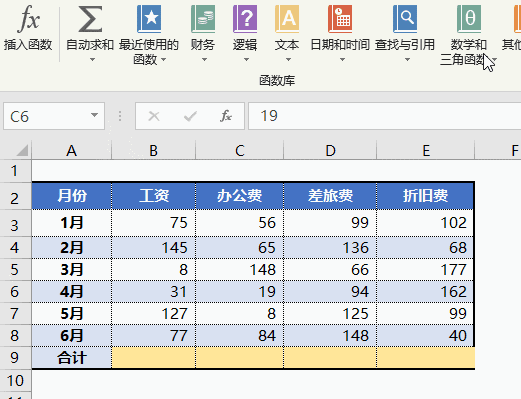Select cell with value 136

point(330,248)
